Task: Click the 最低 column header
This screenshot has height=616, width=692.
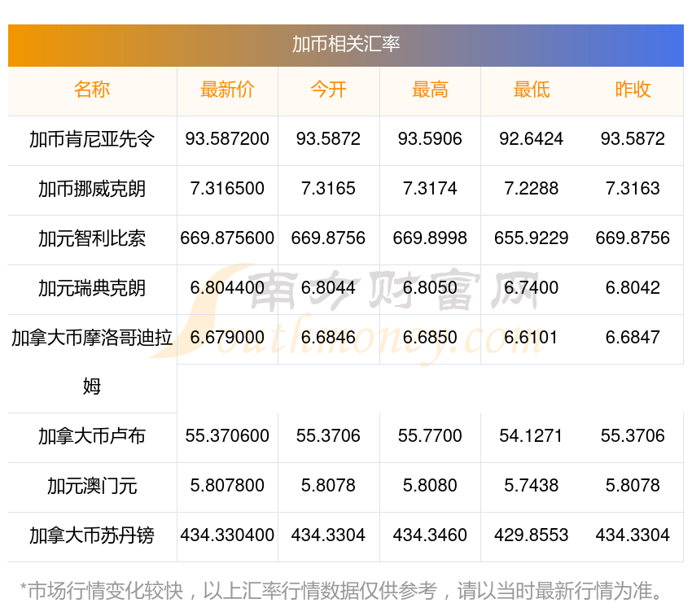Action: (x=532, y=90)
